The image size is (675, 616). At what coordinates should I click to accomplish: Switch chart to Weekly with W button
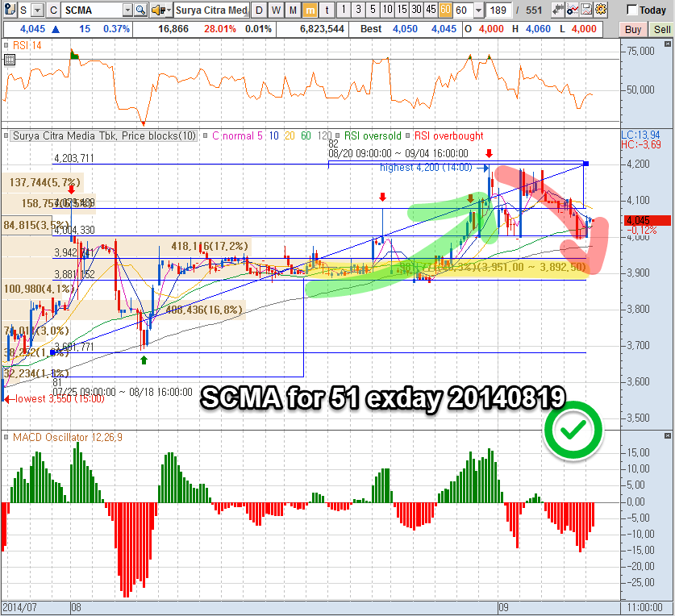(x=277, y=10)
